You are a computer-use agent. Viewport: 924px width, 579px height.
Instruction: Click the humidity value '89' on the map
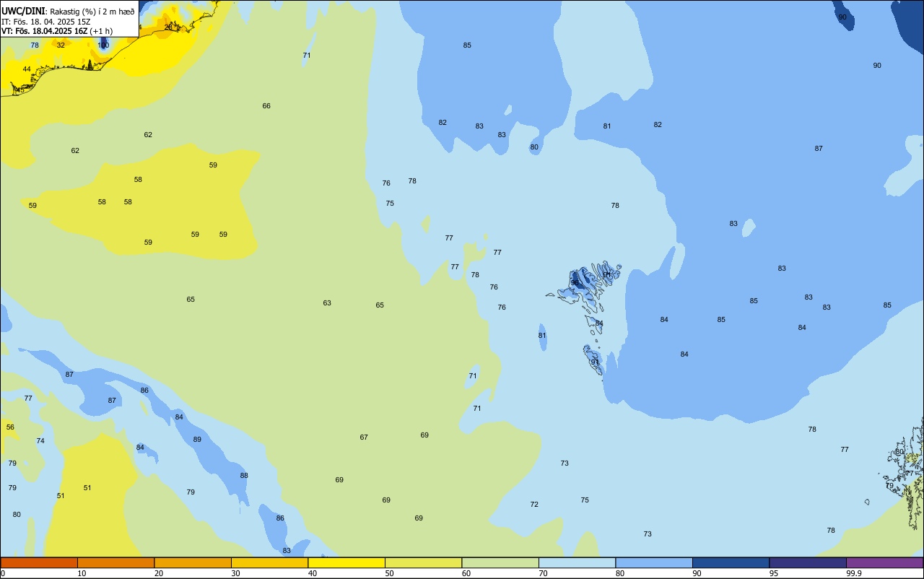click(x=197, y=440)
